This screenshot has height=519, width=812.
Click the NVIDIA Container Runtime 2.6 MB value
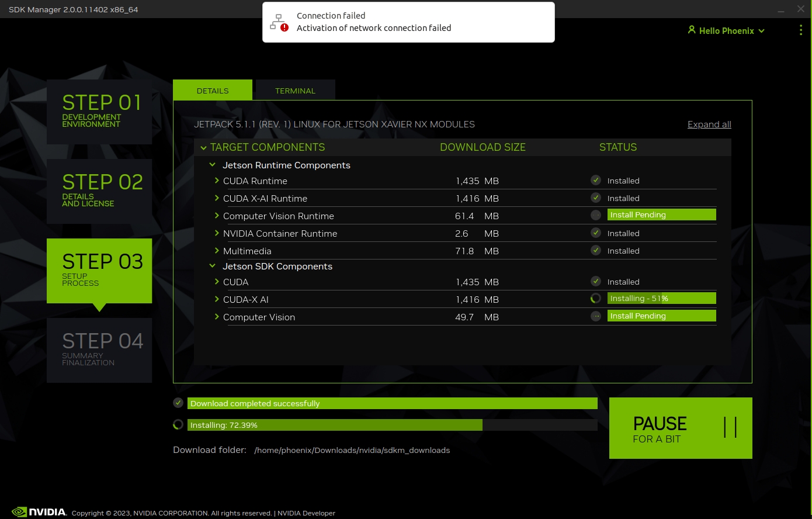tap(477, 233)
